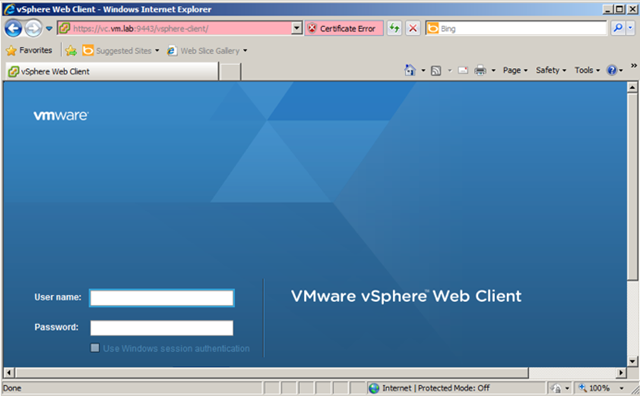Viewport: 640px width, 396px height.
Task: Maximize the Internet Explorer window
Action: 619,9
